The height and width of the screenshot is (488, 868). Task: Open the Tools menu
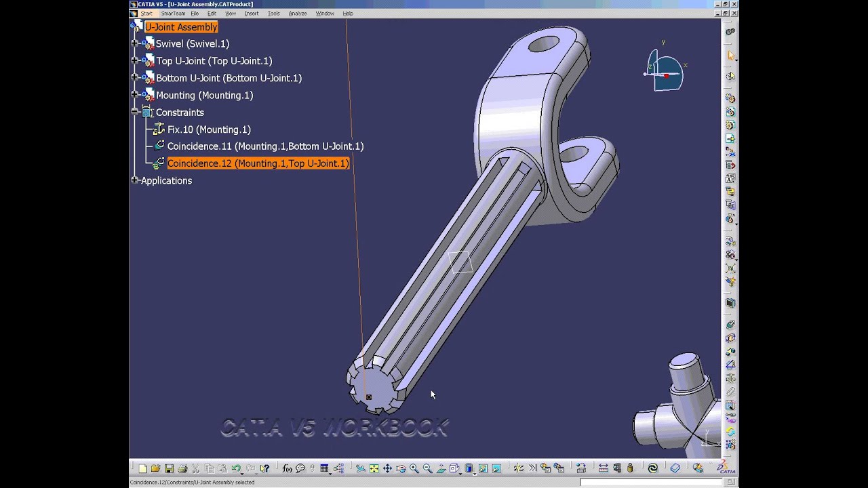pos(273,14)
